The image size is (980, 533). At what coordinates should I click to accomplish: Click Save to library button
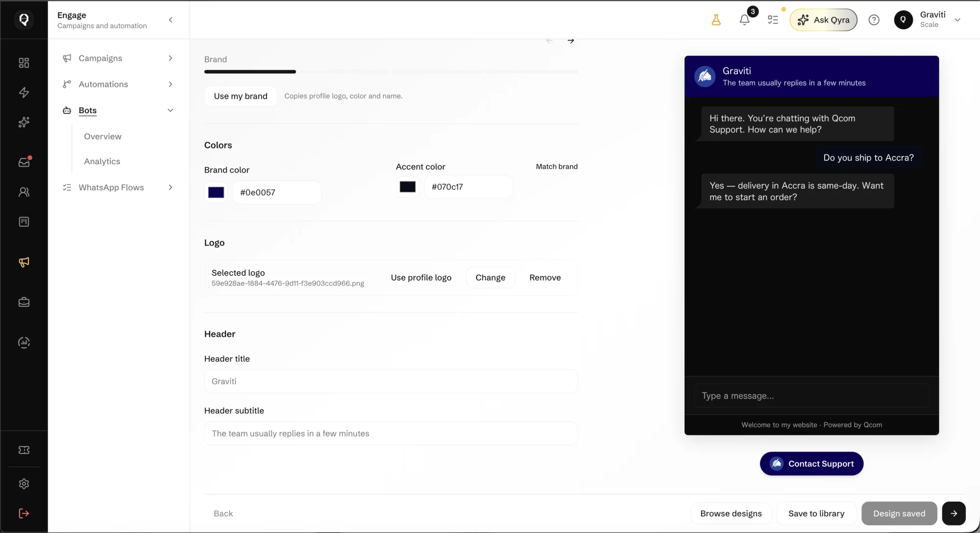pyautogui.click(x=816, y=513)
